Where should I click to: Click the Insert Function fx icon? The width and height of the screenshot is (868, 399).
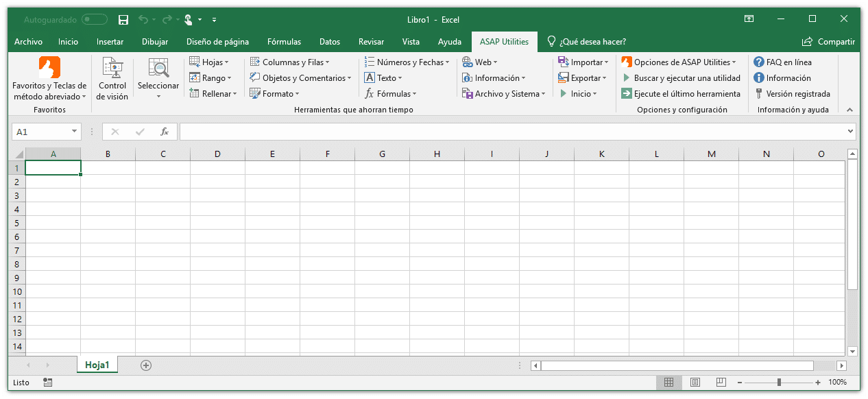coord(165,131)
